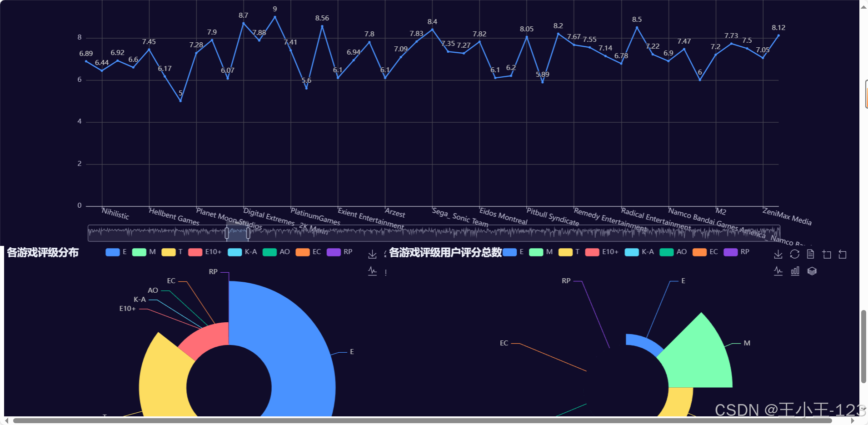This screenshot has height=425, width=868.
Task: Click the 'ZeniMax Media' x-axis label
Action: pos(787,216)
